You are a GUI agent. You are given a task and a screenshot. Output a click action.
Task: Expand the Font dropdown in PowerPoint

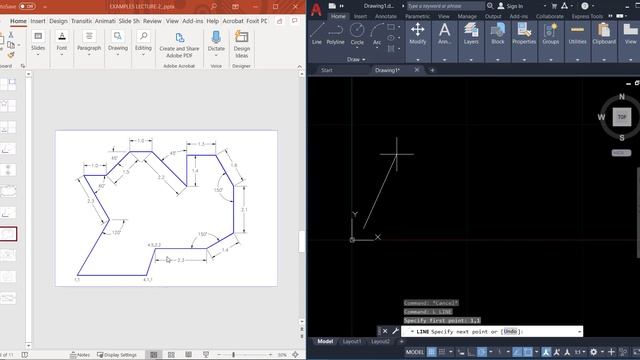(62, 54)
